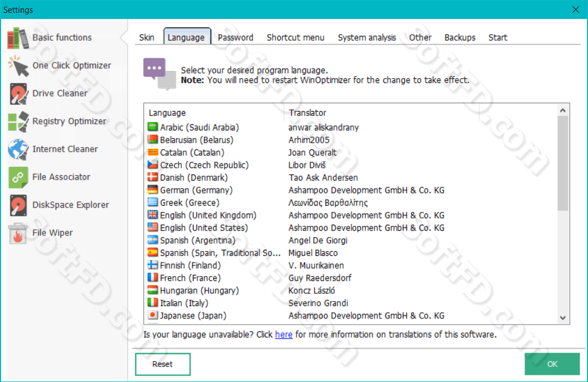Open the Backups tab
This screenshot has height=382, width=588.
click(460, 37)
